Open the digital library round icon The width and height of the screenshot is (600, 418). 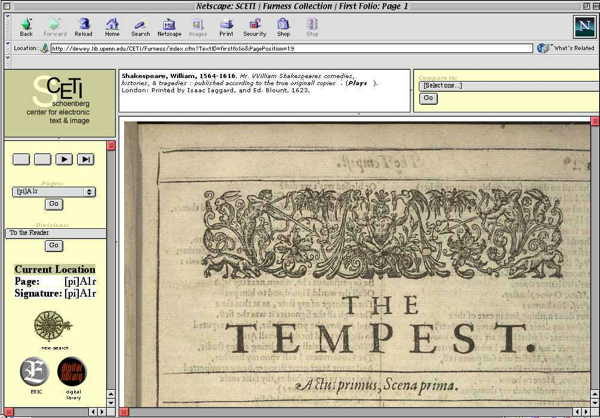[72, 371]
